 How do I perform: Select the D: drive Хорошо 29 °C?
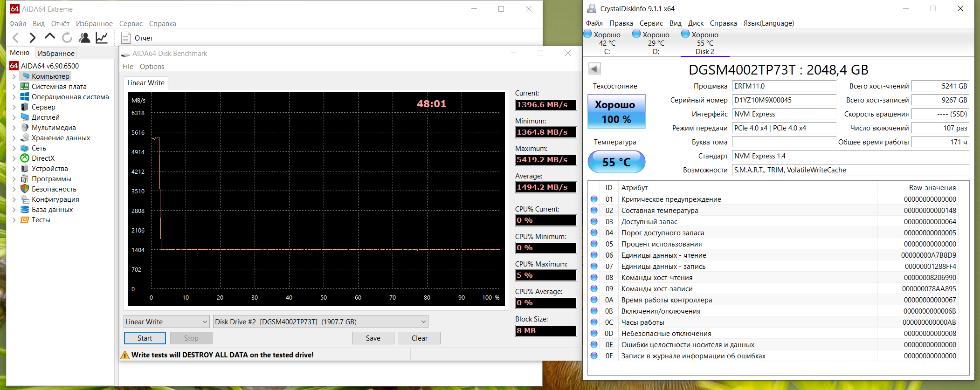[x=656, y=43]
